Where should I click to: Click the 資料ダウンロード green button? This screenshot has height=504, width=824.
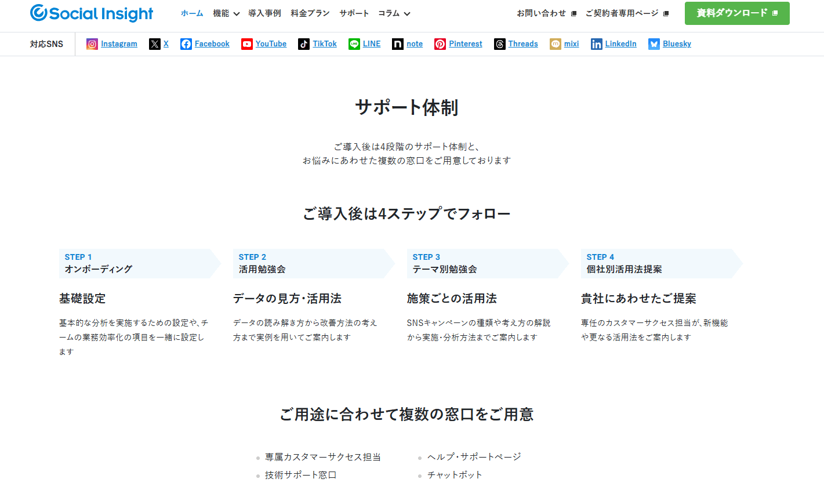[x=737, y=13]
